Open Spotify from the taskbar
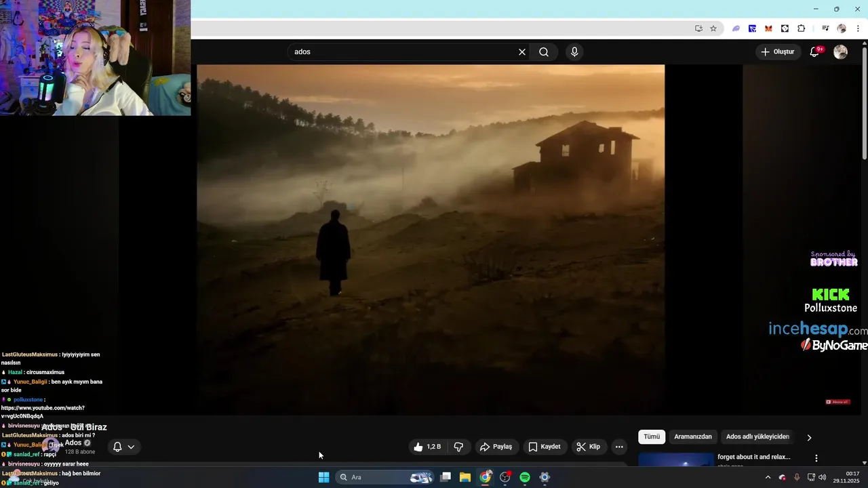The width and height of the screenshot is (868, 488). (525, 477)
